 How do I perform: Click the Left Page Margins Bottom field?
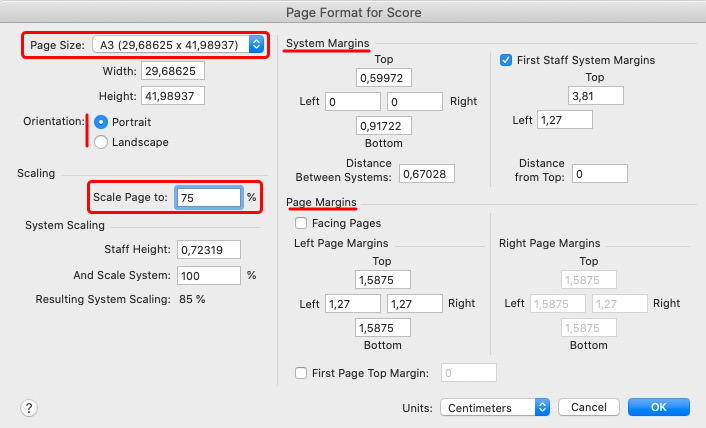pyautogui.click(x=383, y=327)
